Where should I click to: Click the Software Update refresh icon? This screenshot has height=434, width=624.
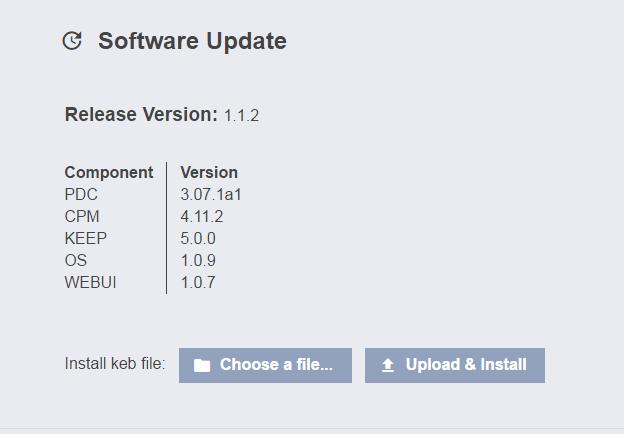[72, 41]
